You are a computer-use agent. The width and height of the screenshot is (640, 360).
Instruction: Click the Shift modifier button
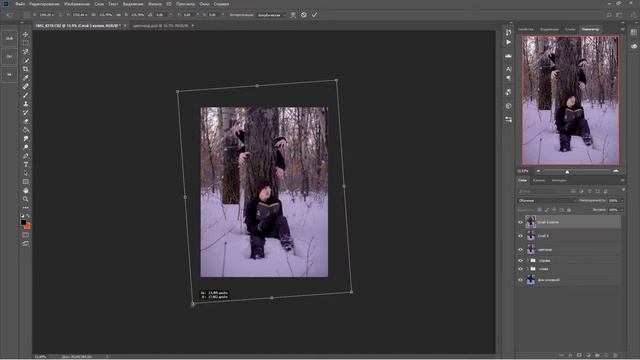pyautogui.click(x=9, y=38)
